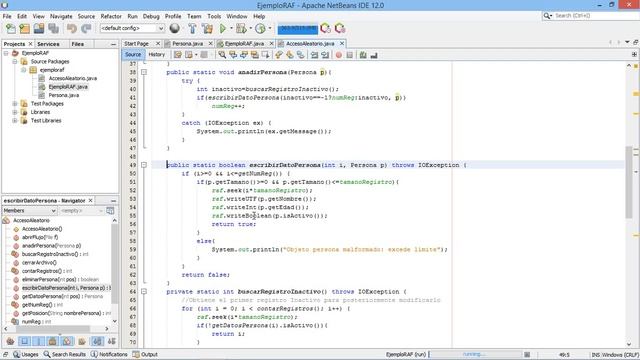Switch to the EjemploRAF.java editor tab
The height and width of the screenshot is (360, 640).
(x=244, y=44)
